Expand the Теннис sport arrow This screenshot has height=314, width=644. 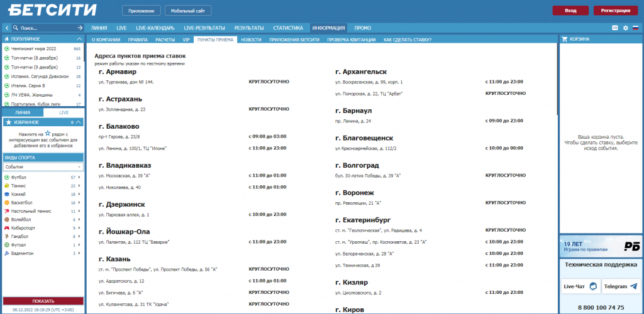pyautogui.click(x=80, y=187)
